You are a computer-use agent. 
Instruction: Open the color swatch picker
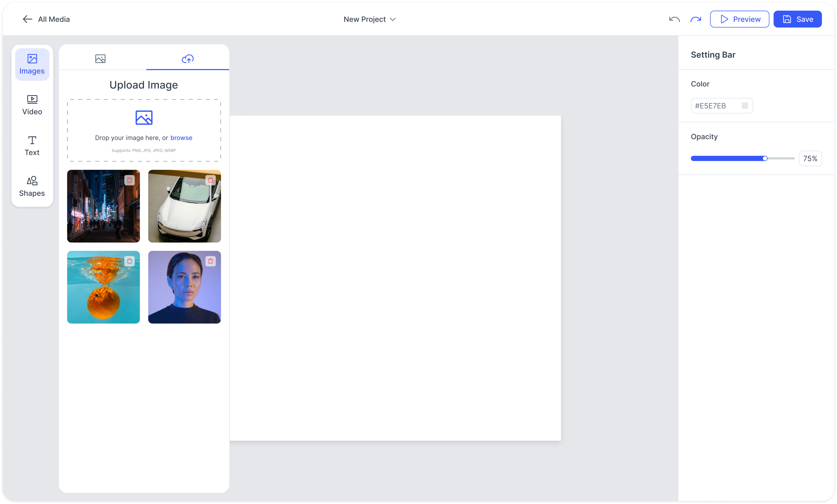point(745,106)
